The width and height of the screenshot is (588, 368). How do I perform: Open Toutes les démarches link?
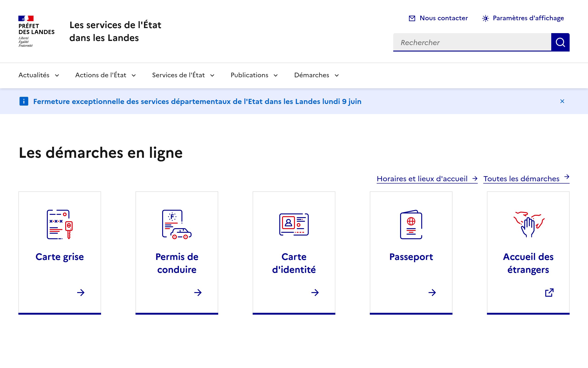click(526, 179)
